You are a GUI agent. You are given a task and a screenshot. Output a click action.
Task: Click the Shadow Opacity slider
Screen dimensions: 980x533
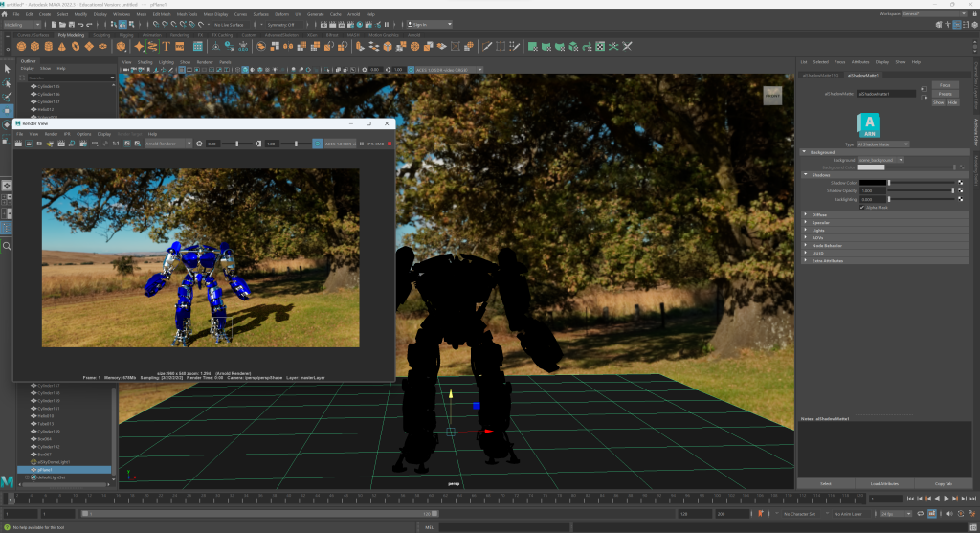pyautogui.click(x=922, y=190)
